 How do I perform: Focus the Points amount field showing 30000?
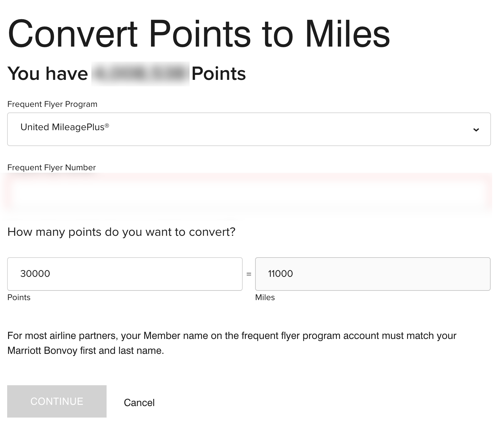(124, 274)
